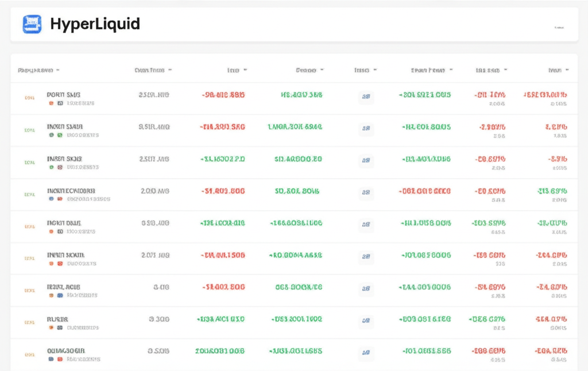Click the orange circle icon in the sixth row
This screenshot has width=588, height=371.
(x=51, y=264)
